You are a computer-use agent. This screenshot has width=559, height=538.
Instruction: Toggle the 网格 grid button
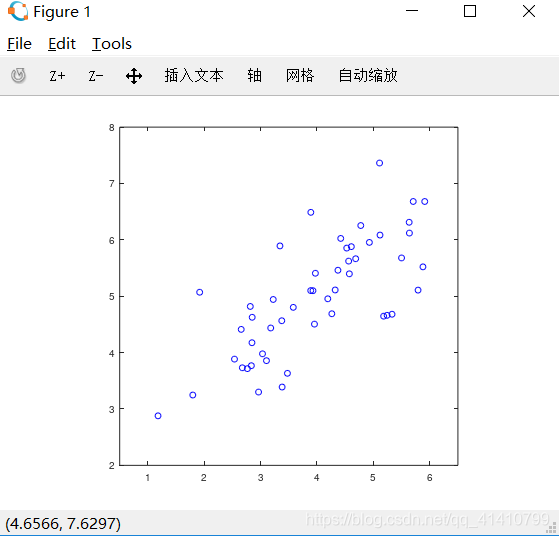[300, 76]
